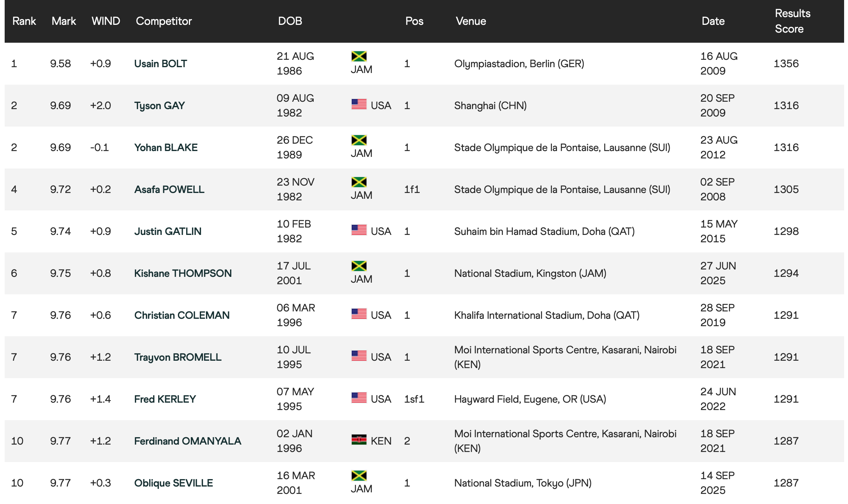848x504 pixels.
Task: Open Tyson GAY's profile link
Action: pyautogui.click(x=159, y=106)
